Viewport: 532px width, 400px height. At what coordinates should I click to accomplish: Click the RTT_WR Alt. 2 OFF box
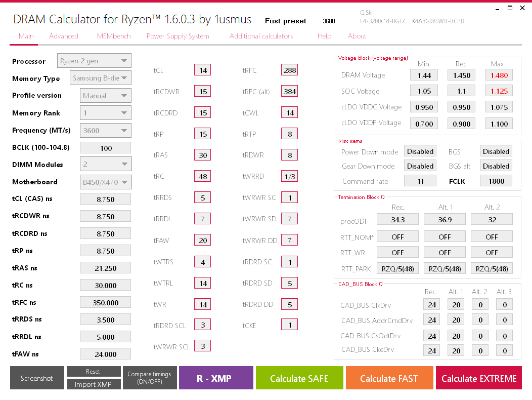pyautogui.click(x=492, y=253)
